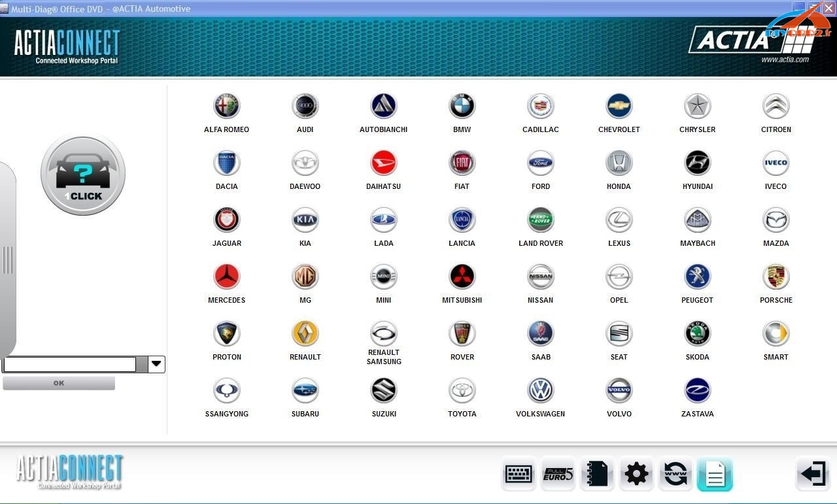Pick the Mazda logo
Screen dimensions: 837x504
776,220
